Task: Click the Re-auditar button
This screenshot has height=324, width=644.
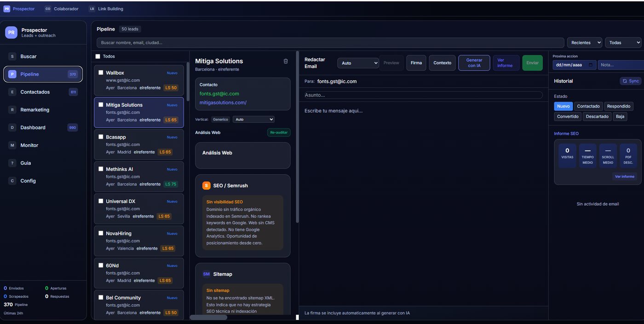Action: coord(279,133)
